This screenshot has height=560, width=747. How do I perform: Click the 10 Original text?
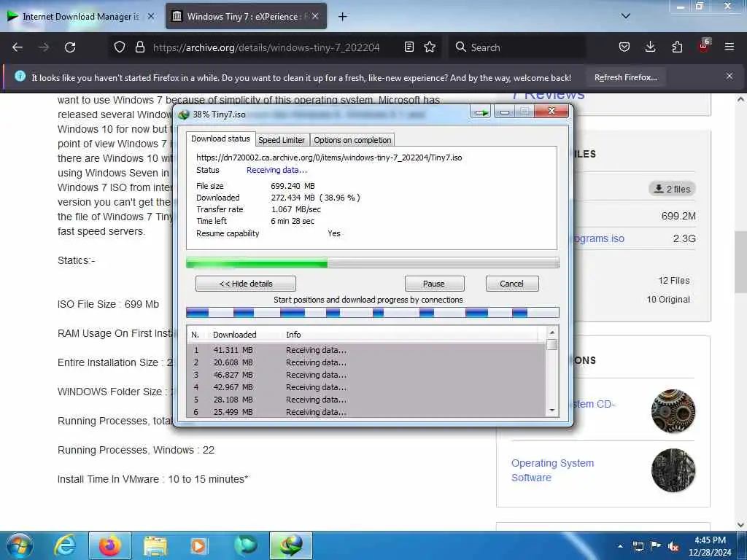[668, 300]
